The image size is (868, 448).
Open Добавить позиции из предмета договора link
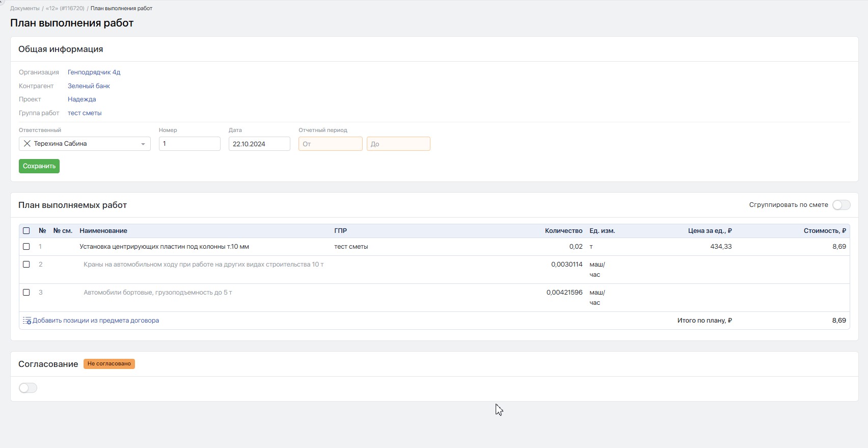(x=96, y=321)
